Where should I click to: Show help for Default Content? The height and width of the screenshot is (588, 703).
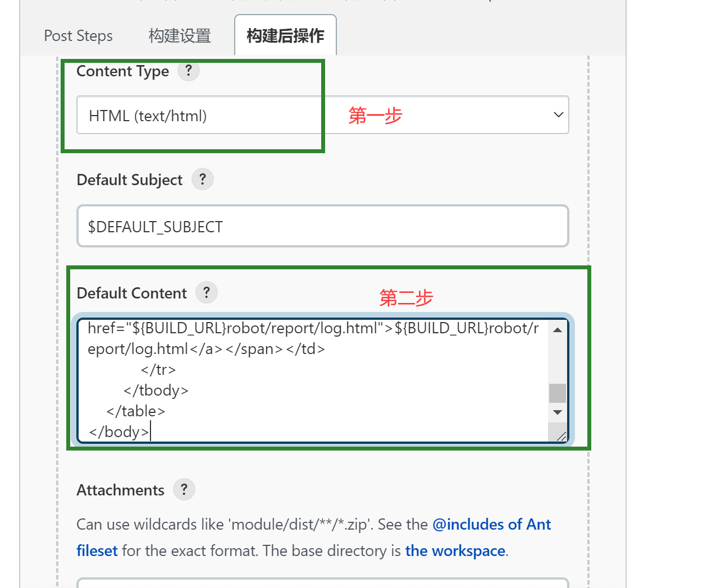(207, 292)
